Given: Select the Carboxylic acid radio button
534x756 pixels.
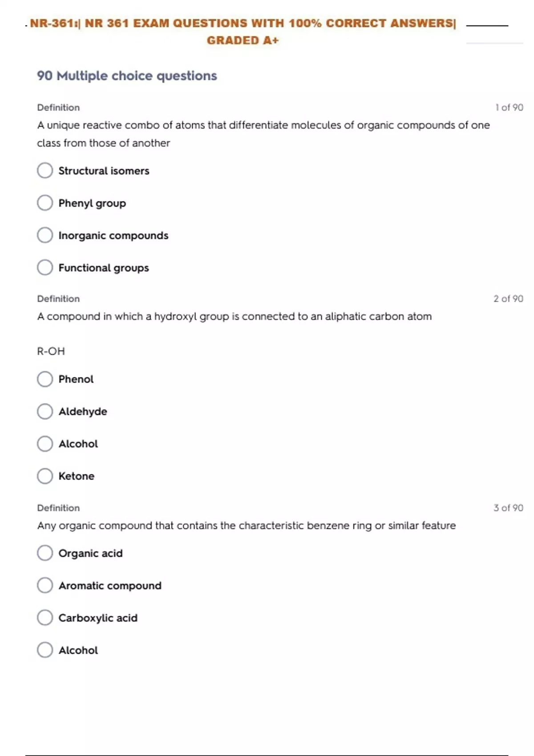Looking at the screenshot, I should click(45, 618).
